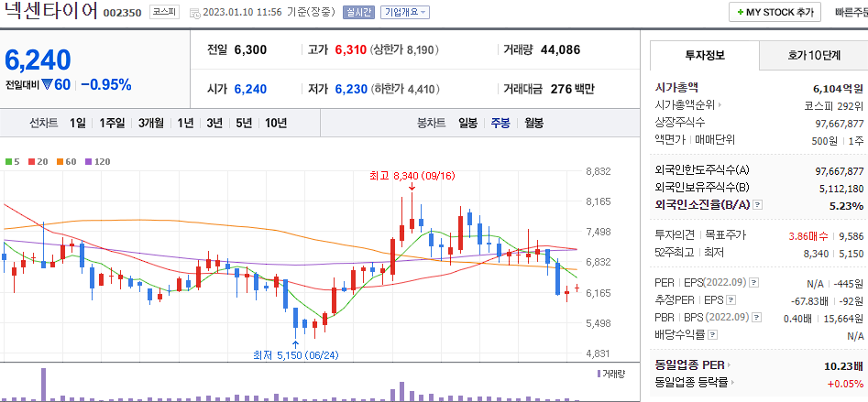Click the clock icon beside the timestamp
Viewport: 868px width, 402px height.
point(195,13)
